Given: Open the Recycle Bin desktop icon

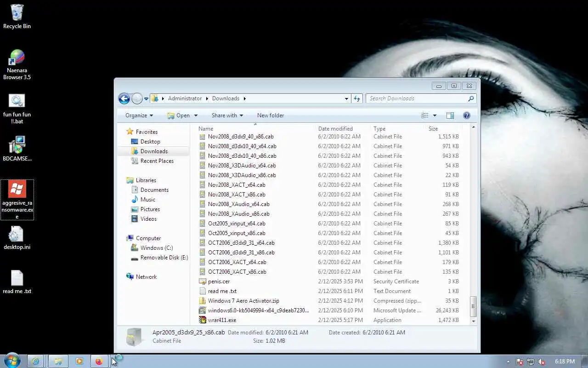Looking at the screenshot, I should coord(17,17).
